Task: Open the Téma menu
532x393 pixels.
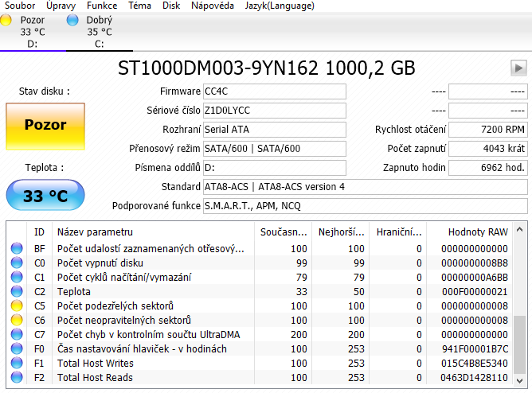Action: [x=140, y=6]
